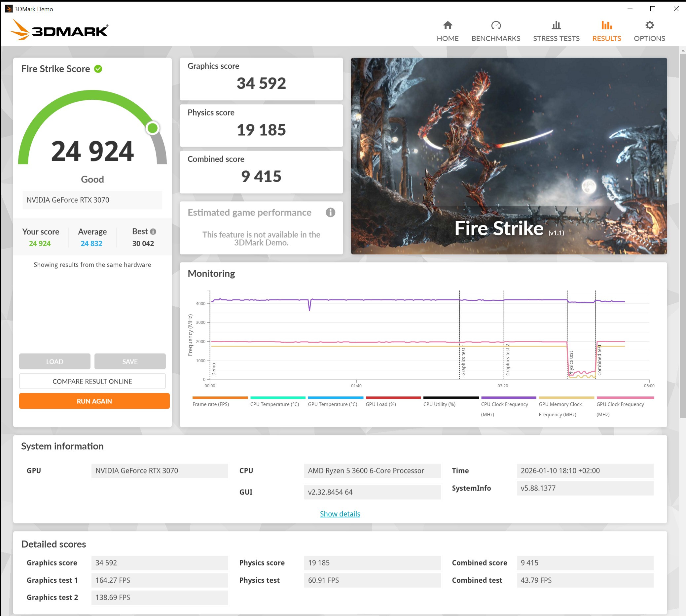This screenshot has width=686, height=616.
Task: Click the green validation checkmark icon
Action: [98, 69]
